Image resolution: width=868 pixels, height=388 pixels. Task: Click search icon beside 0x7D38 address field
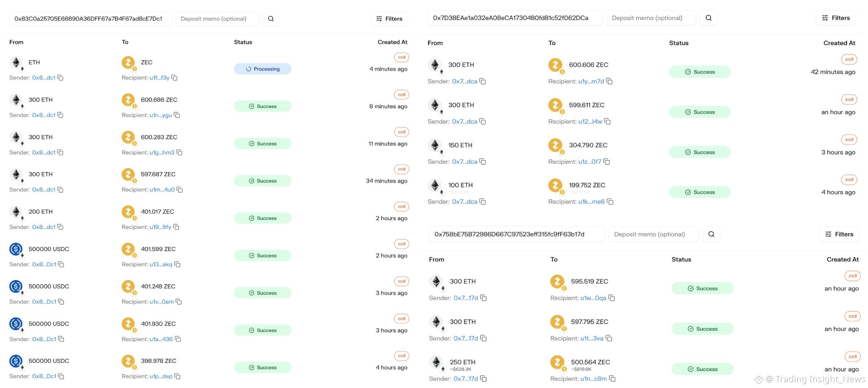(708, 18)
